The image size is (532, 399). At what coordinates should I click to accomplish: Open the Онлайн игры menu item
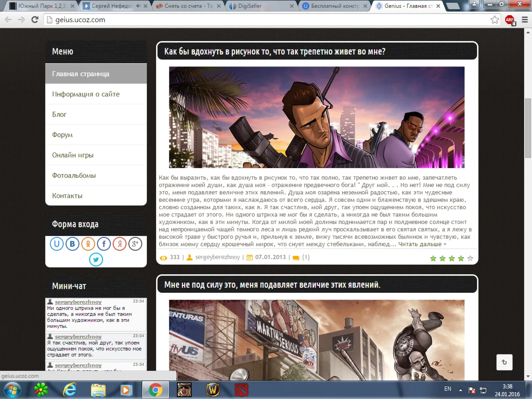pyautogui.click(x=96, y=155)
